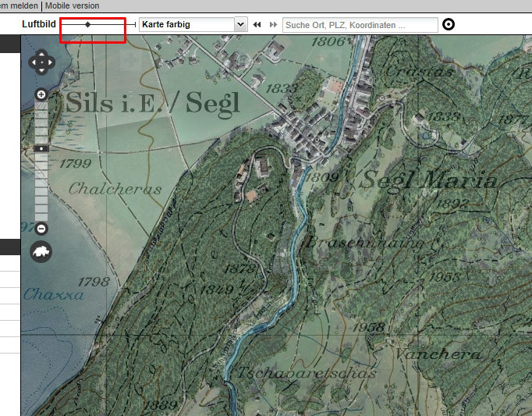Click the zoom level slider handle
The height and width of the screenshot is (416, 532).
click(x=41, y=148)
